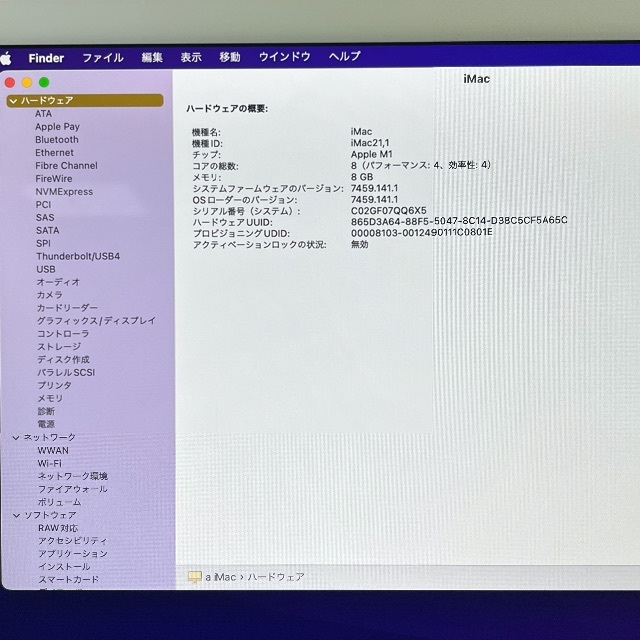The width and height of the screenshot is (640, 640).
Task: Select Wi-Fi in the sidebar
Action: coord(49,464)
